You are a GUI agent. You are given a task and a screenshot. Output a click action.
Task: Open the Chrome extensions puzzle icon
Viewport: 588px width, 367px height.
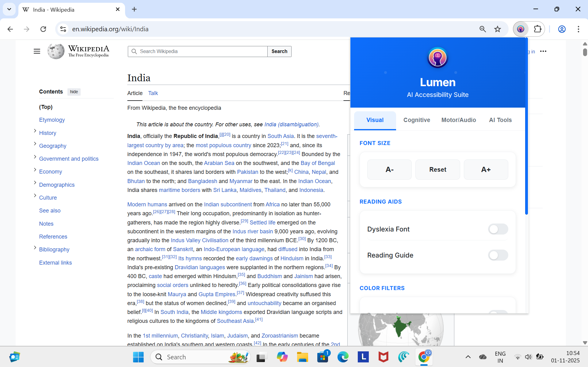click(x=538, y=29)
